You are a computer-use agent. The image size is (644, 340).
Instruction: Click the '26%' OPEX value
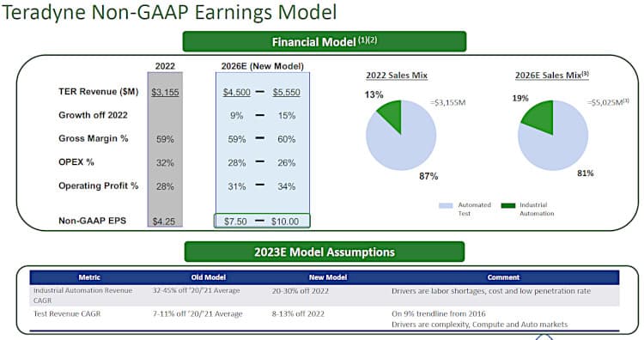(x=286, y=163)
